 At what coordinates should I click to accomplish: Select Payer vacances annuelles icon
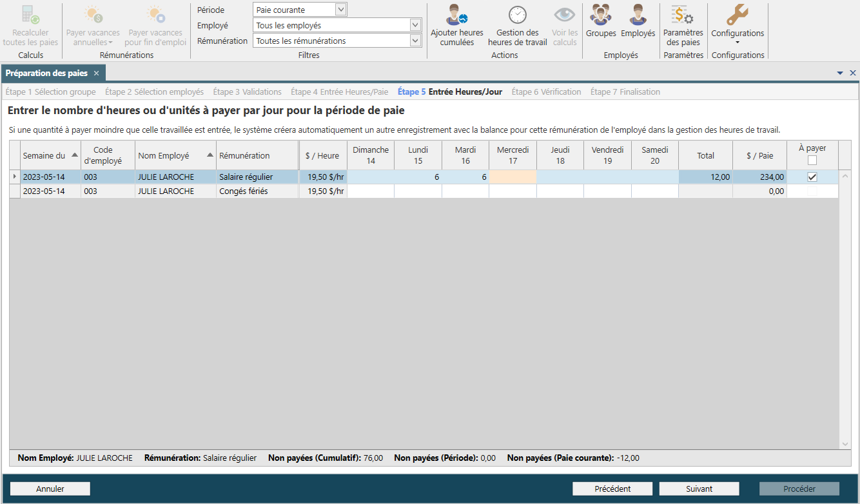(93, 14)
